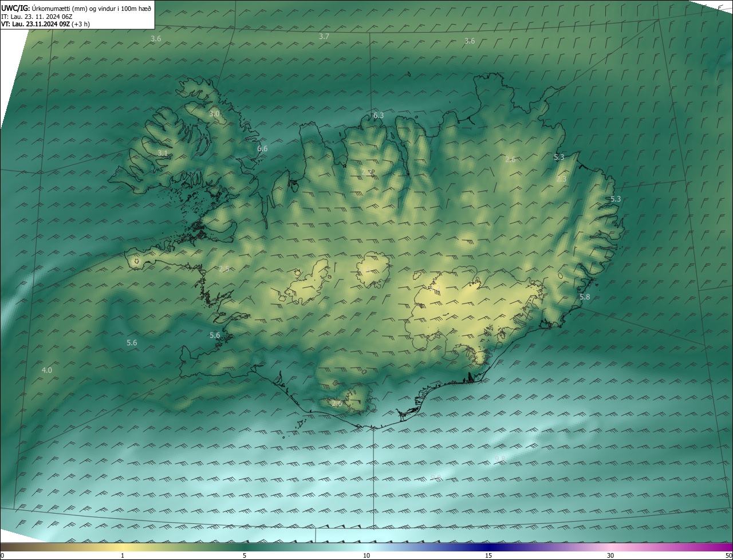Image resolution: width=733 pixels, height=560 pixels.
Task: Click the 2.5 value in west Iceland
Action: click(x=224, y=269)
